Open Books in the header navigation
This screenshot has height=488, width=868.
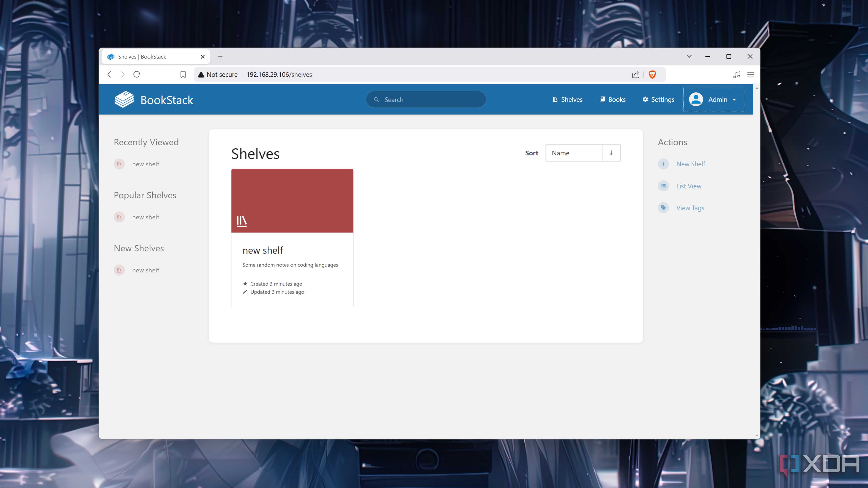pyautogui.click(x=613, y=99)
